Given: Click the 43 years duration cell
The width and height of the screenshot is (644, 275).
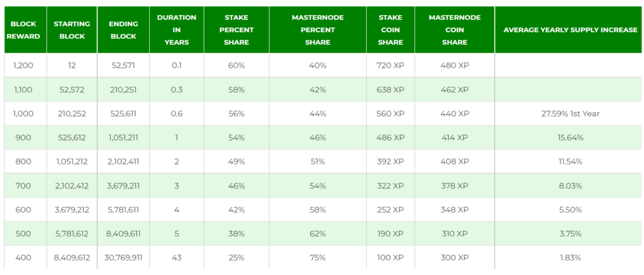Looking at the screenshot, I should click(177, 258).
